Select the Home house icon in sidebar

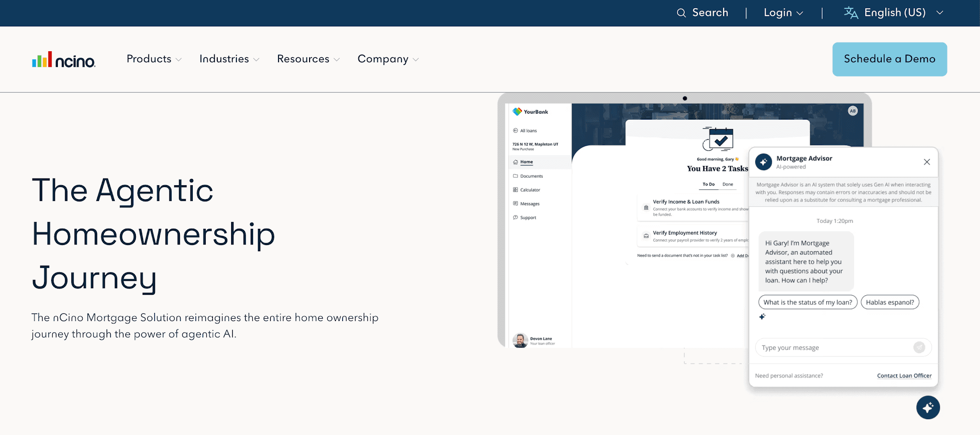click(515, 162)
